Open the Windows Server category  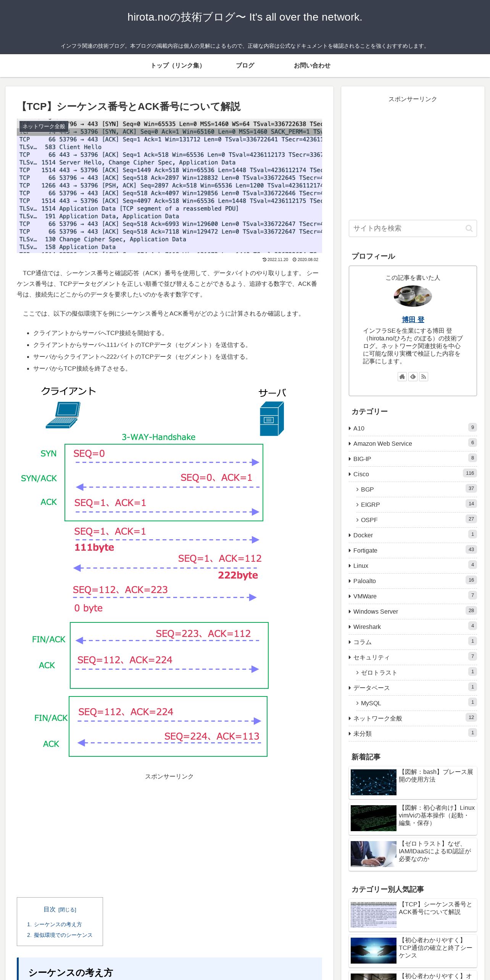pos(413,611)
